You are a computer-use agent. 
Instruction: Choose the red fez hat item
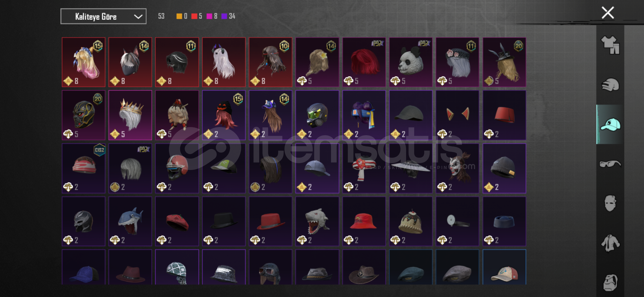point(504,115)
